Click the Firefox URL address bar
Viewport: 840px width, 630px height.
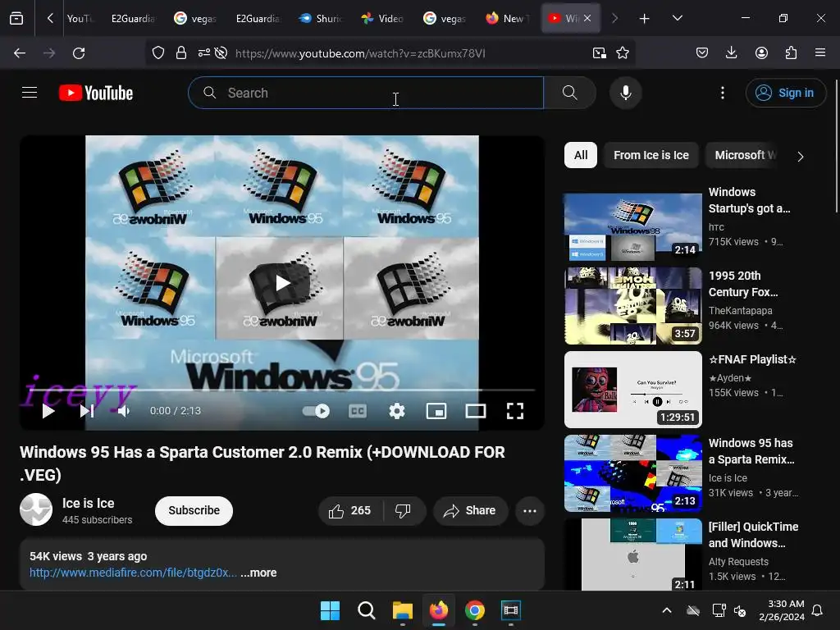360,53
